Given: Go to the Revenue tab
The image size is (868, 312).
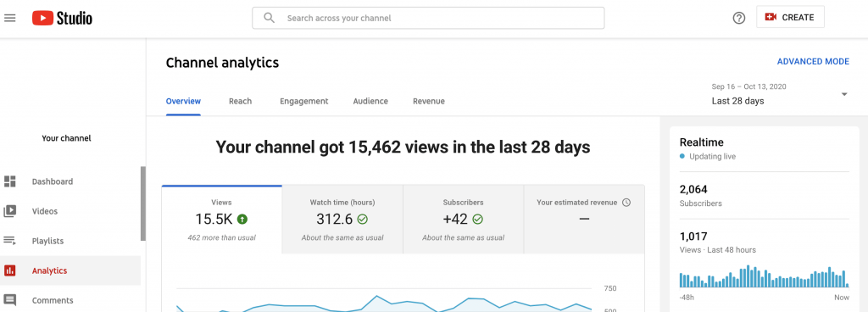Looking at the screenshot, I should pyautogui.click(x=428, y=101).
